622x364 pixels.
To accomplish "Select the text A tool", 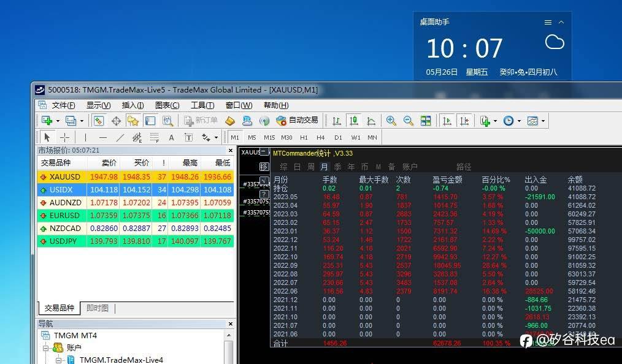I will pos(171,137).
